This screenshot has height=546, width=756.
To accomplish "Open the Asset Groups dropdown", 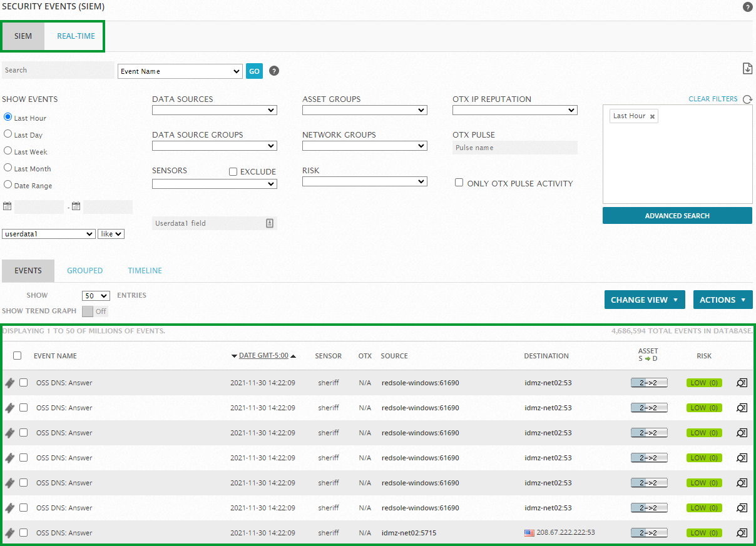I will tap(365, 110).
